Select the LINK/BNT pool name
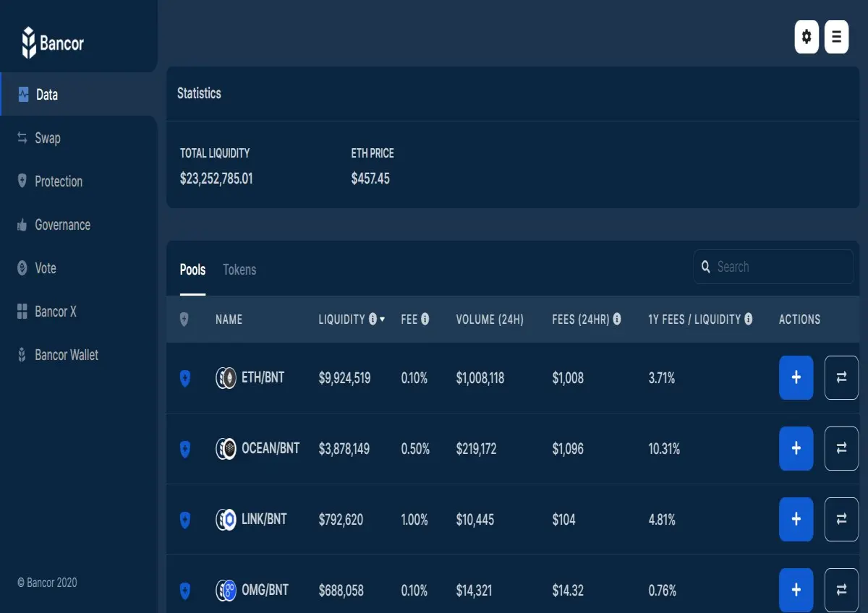 264,519
